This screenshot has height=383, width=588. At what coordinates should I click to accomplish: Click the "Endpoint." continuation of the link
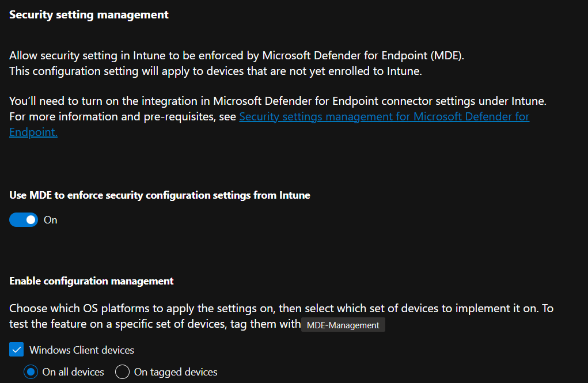pyautogui.click(x=33, y=132)
